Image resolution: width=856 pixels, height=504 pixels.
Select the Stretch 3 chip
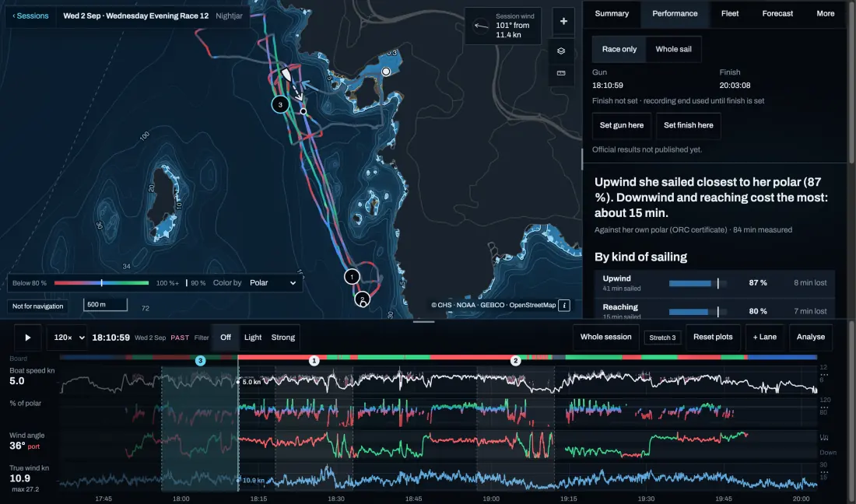pos(662,338)
